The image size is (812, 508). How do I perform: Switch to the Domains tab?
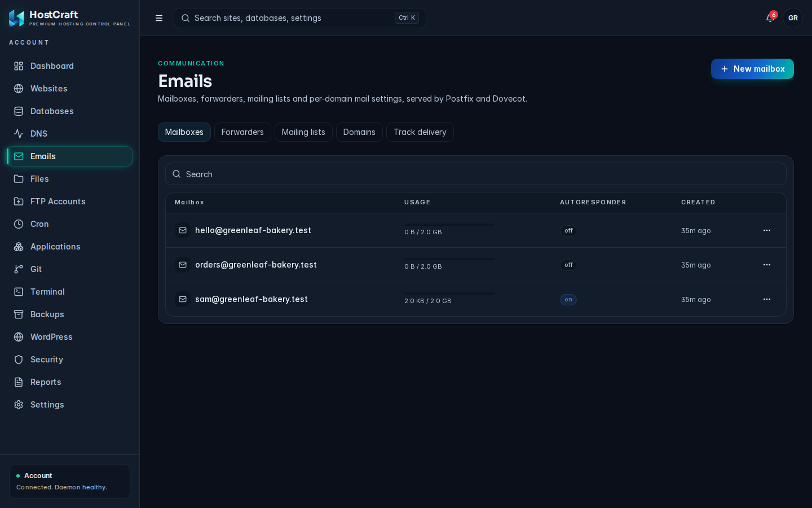(x=359, y=132)
